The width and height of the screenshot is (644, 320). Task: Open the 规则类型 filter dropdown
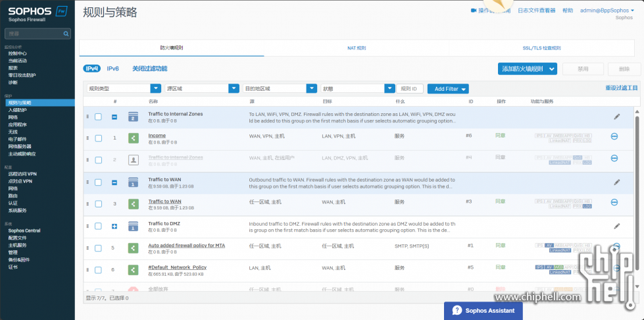124,88
